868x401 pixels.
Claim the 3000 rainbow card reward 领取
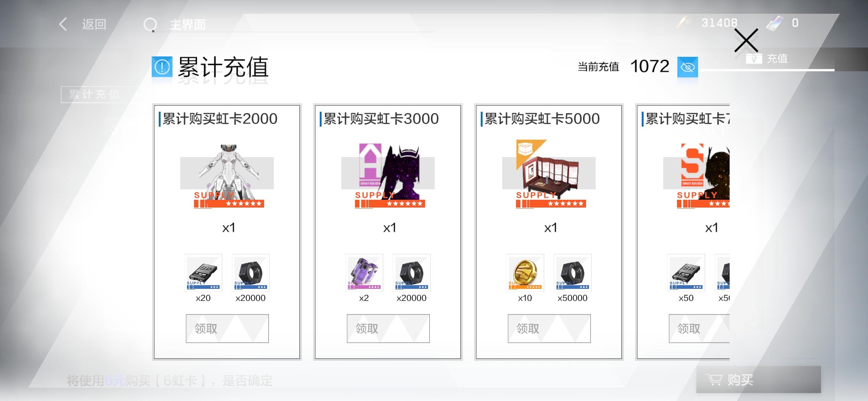[388, 329]
